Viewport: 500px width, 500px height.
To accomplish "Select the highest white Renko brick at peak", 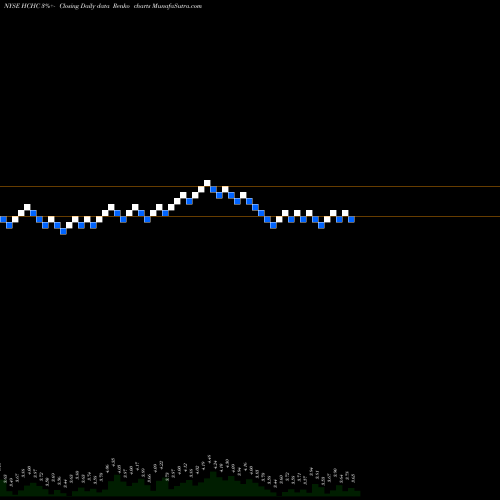I will point(207,183).
